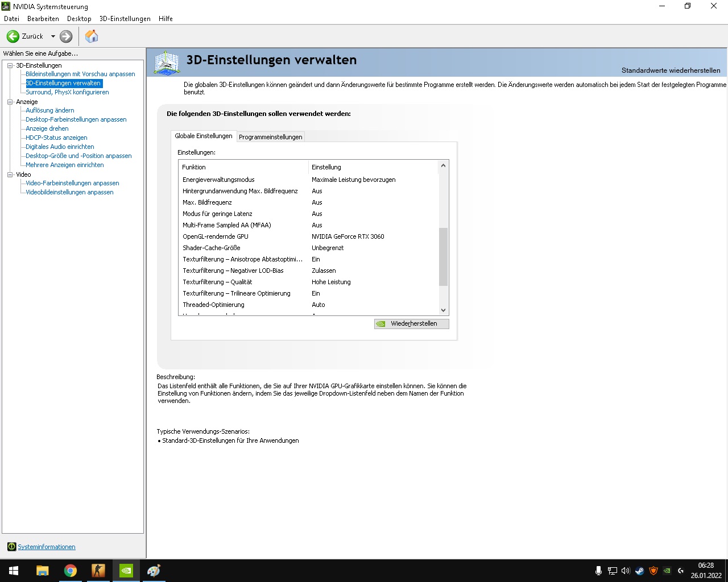
Task: Select the Threaded-Optimierung row
Action: tap(308, 305)
